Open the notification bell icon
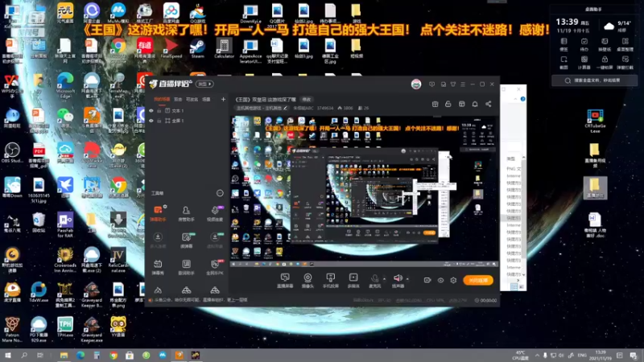Image resolution: width=644 pixels, height=362 pixels. click(x=475, y=105)
